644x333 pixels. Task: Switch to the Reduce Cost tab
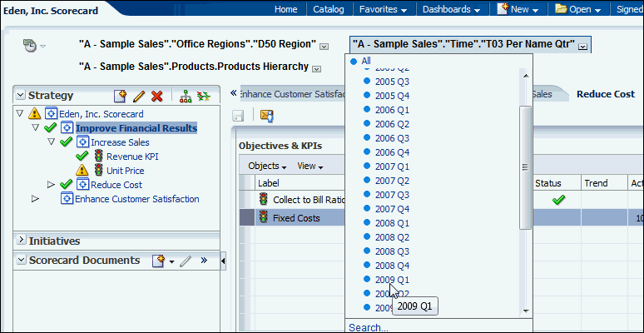click(606, 94)
